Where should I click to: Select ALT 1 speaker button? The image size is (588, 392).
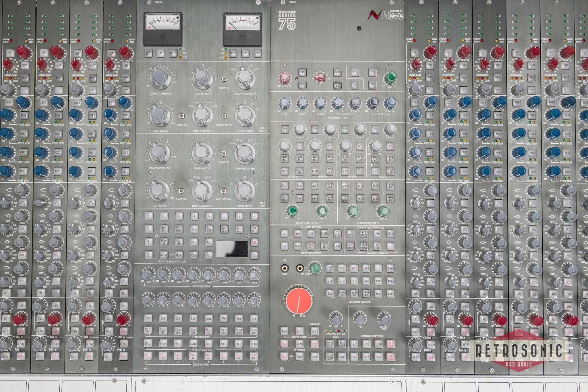coord(299,331)
